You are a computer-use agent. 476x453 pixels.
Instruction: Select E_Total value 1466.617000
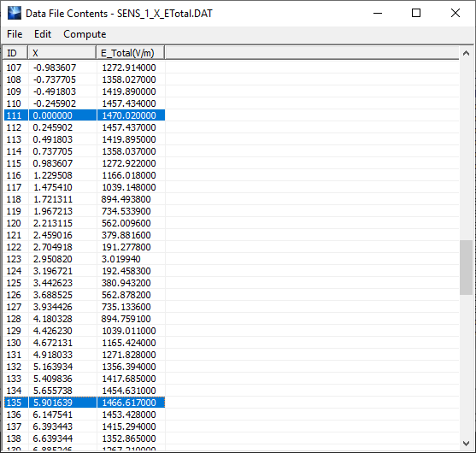tap(129, 403)
